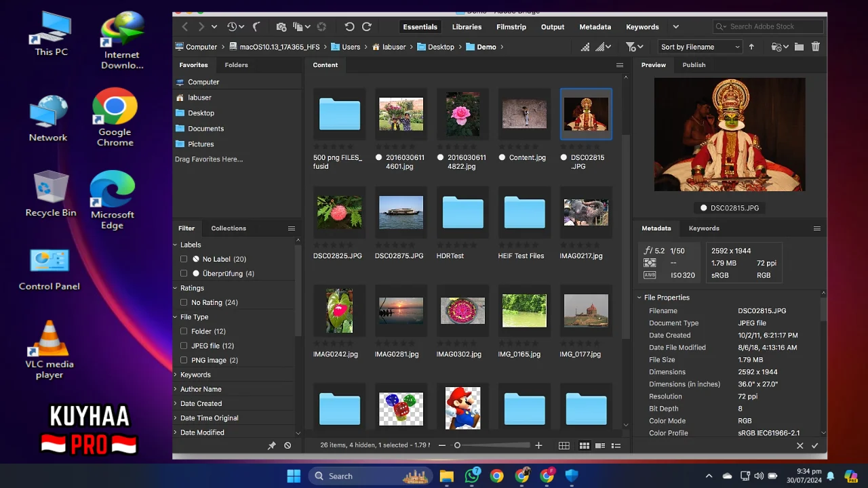The width and height of the screenshot is (868, 488).
Task: Click plus to enlarge thumbnails
Action: pyautogui.click(x=538, y=445)
